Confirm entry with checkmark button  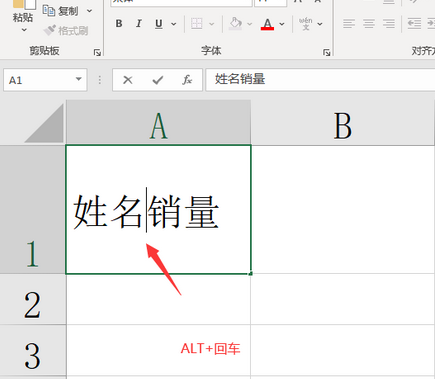tap(158, 80)
